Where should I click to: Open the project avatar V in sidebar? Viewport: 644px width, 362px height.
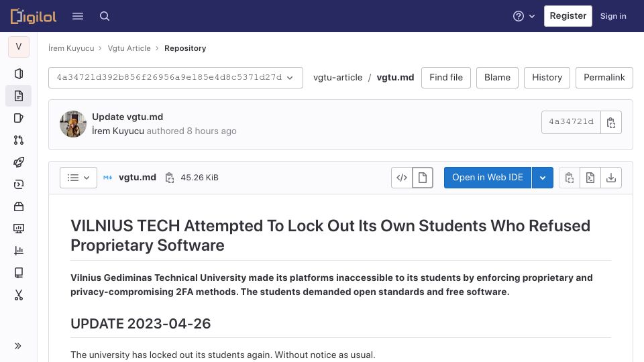(19, 46)
